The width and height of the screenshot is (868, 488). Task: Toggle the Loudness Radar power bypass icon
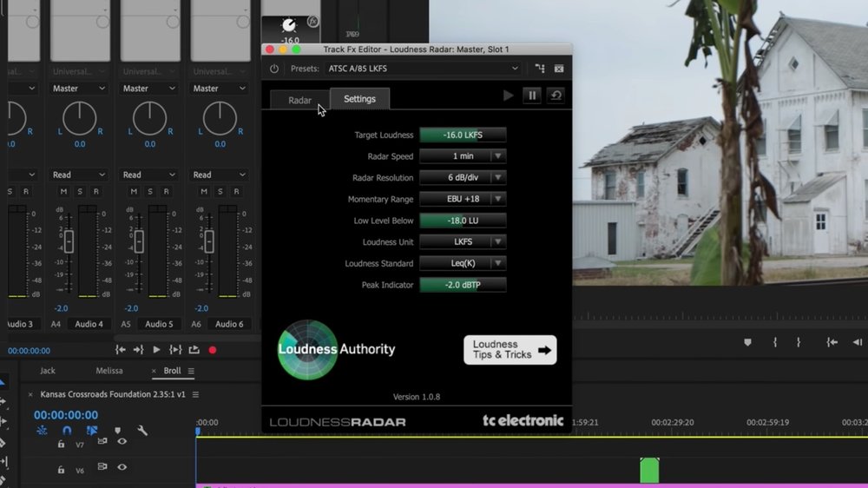click(274, 69)
